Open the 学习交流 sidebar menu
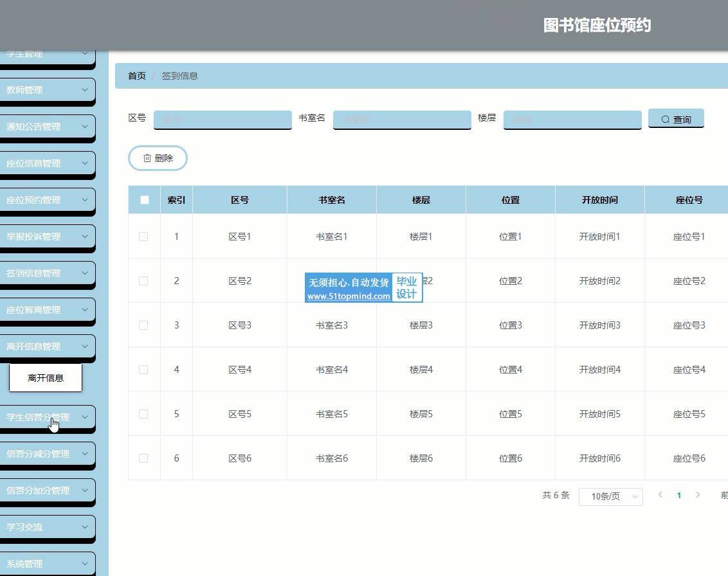This screenshot has width=728, height=576. tap(48, 526)
